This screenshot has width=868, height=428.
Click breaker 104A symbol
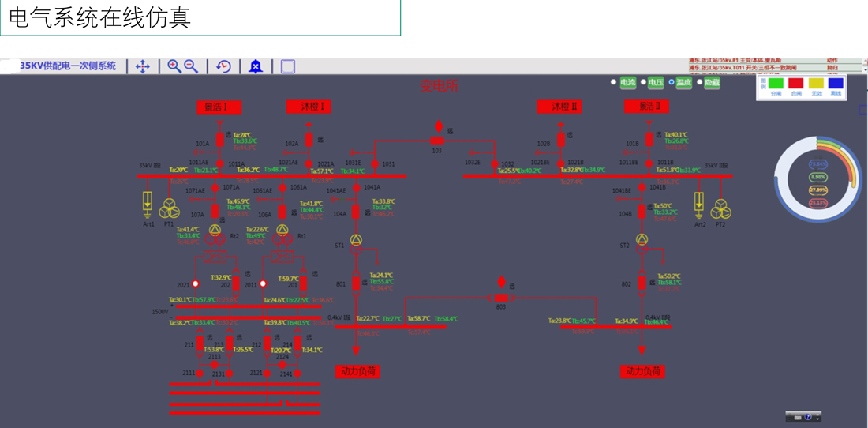click(x=356, y=211)
